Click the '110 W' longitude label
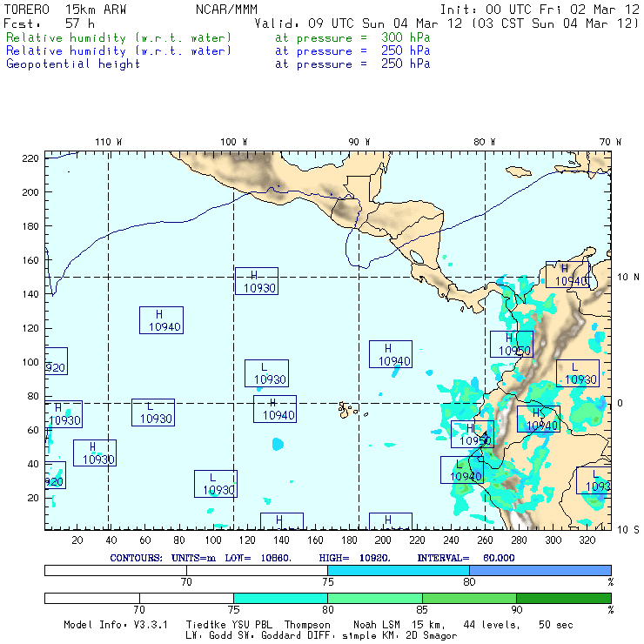The image size is (644, 644). point(109,142)
